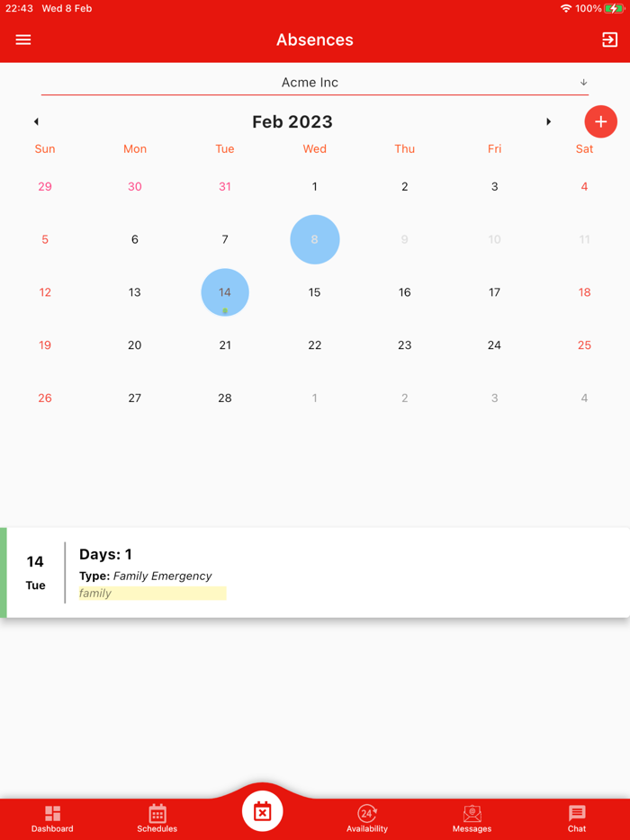Select highlighted day 8 on calendar
Image resolution: width=630 pixels, height=840 pixels.
315,239
